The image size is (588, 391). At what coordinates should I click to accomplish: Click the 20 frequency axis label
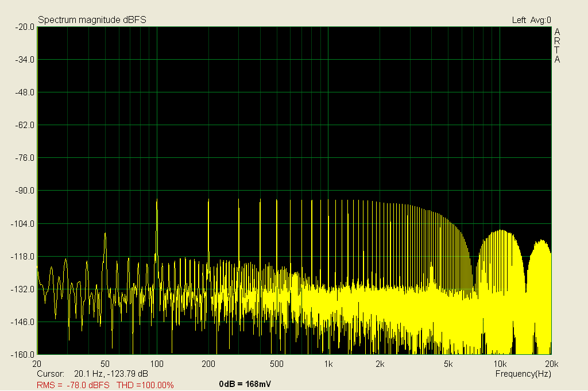click(37, 364)
